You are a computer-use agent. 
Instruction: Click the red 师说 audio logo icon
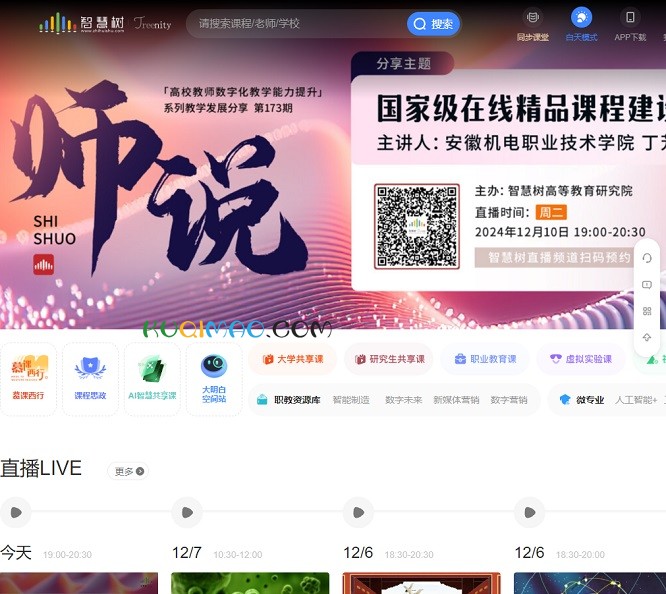click(x=44, y=265)
